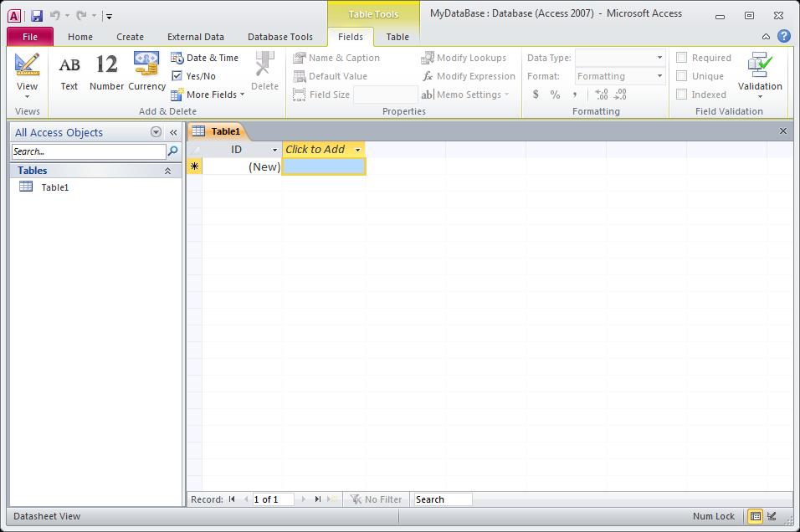Apply percent format
This screenshot has height=532, width=800.
coord(555,95)
